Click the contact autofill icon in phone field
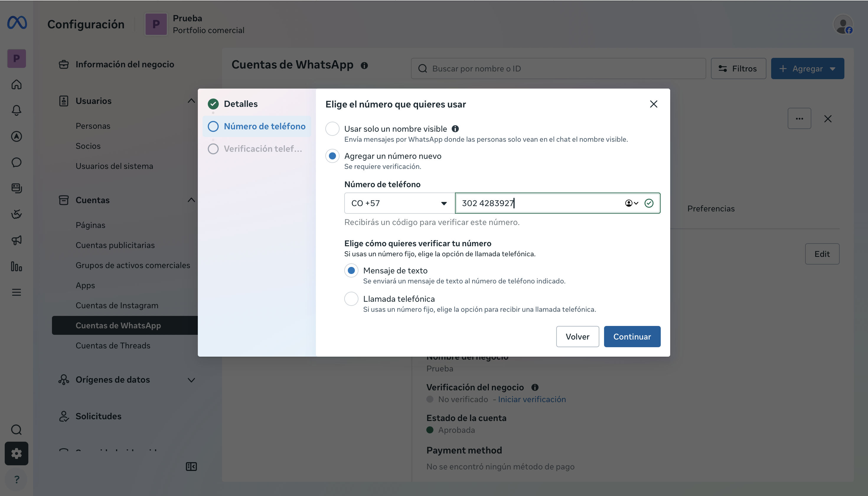Image resolution: width=868 pixels, height=496 pixels. click(x=631, y=203)
